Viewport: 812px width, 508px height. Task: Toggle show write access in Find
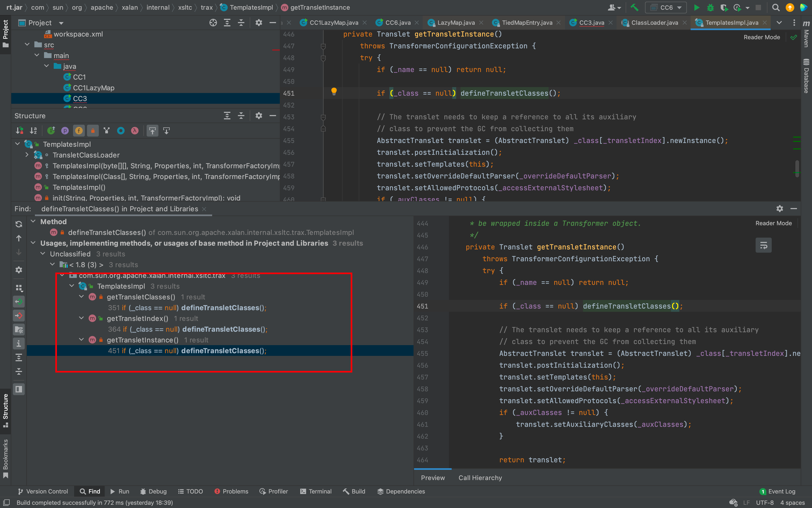[19, 316]
